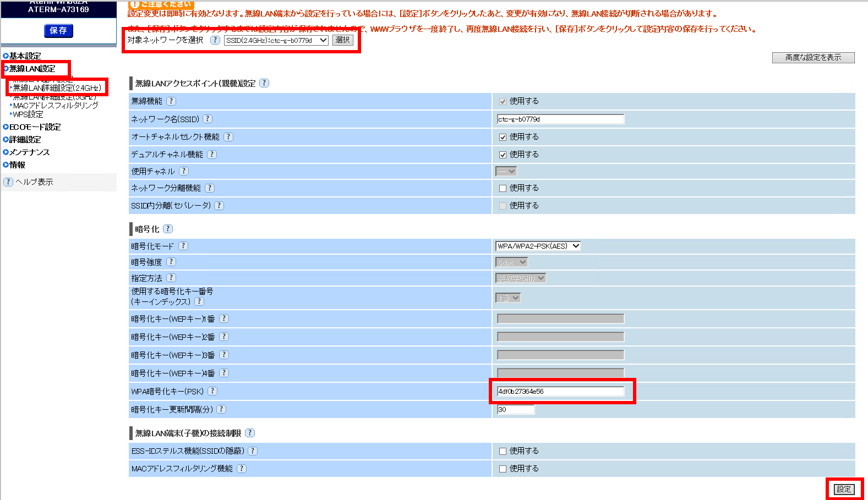
Task: Open help icon for 無線LANアクセスポイント(親機)設定 heading
Action: [264, 83]
